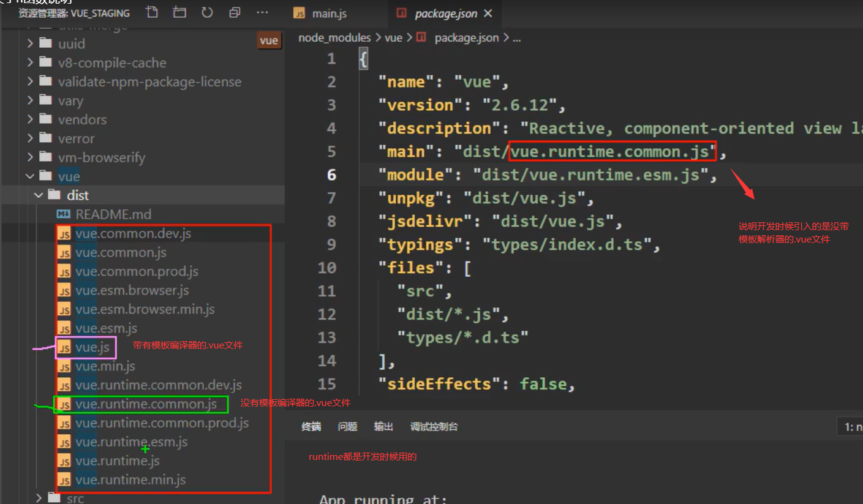Click the false value on line 15
Viewport: 863px width, 504px height.
tap(543, 385)
